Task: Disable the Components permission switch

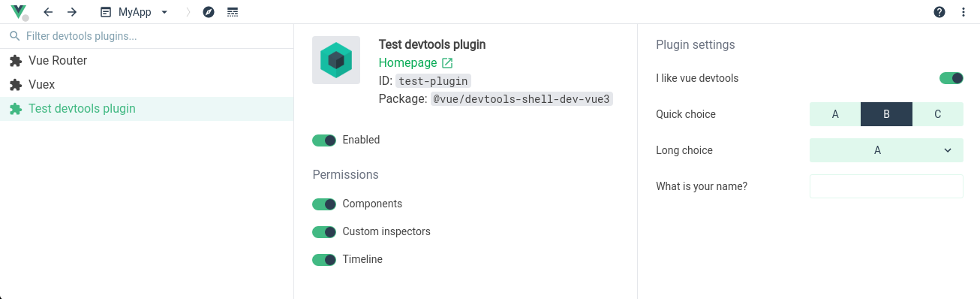Action: [x=324, y=204]
